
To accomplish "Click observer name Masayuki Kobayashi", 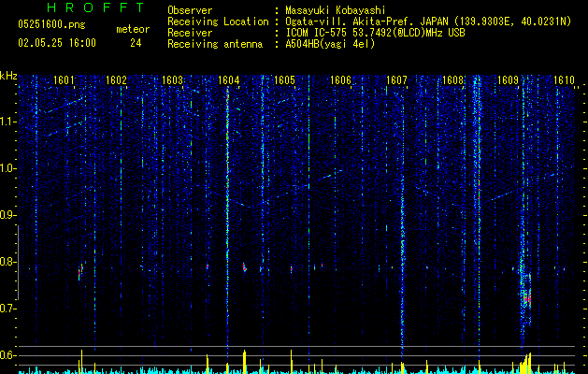I will [x=336, y=10].
